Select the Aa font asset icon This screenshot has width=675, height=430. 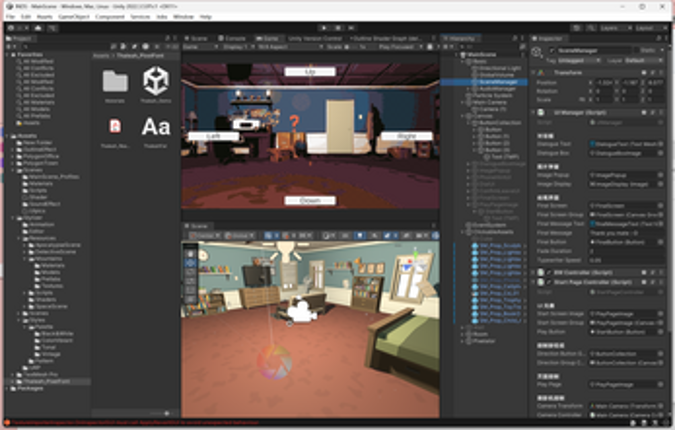click(x=155, y=128)
